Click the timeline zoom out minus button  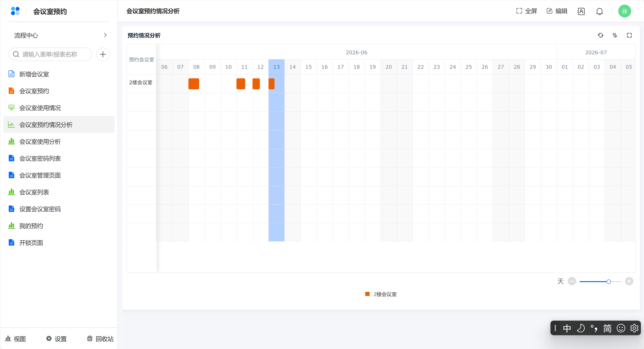[x=572, y=281]
